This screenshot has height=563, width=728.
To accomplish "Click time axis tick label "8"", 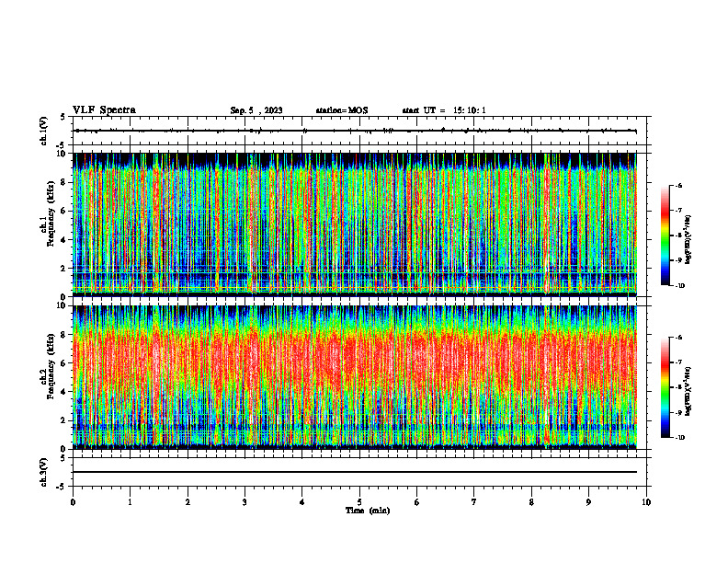I will (x=531, y=502).
